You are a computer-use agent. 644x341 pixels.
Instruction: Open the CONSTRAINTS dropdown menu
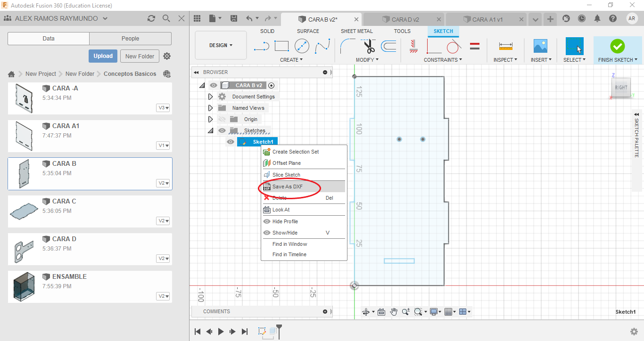443,60
